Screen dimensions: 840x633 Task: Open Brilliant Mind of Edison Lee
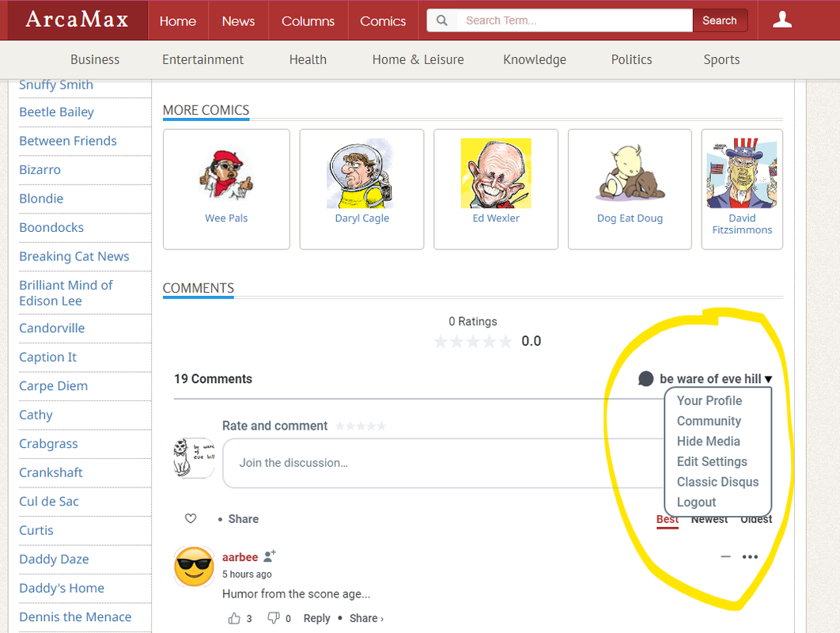[x=66, y=294]
